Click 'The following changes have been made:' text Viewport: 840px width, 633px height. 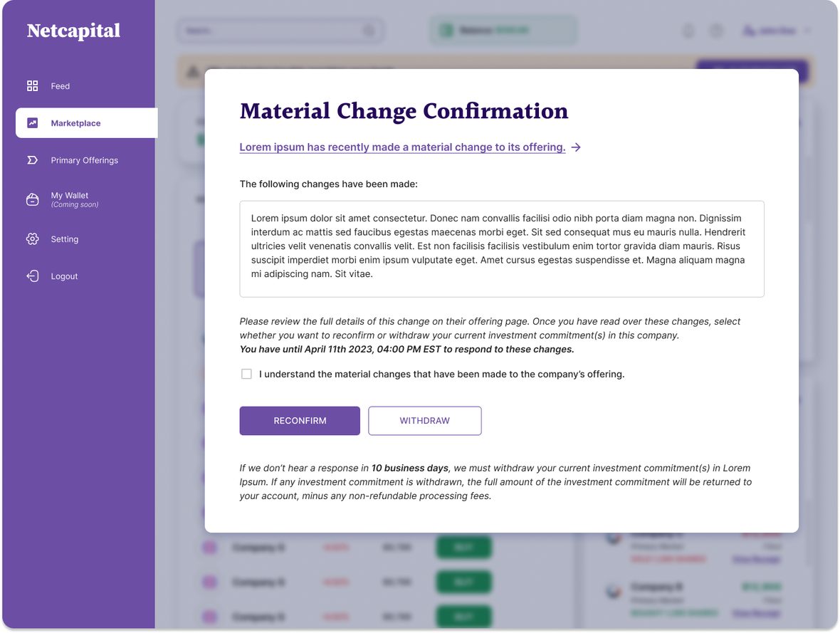328,184
